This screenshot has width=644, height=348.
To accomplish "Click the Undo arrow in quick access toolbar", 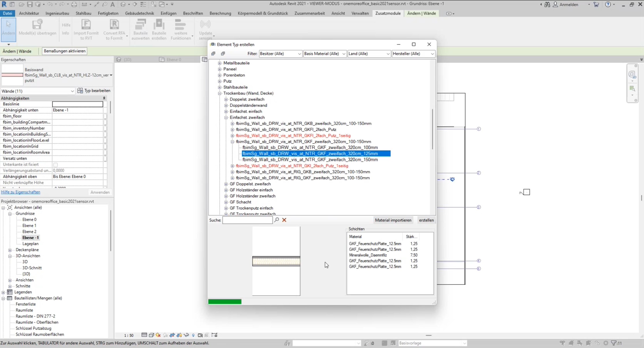I will click(x=50, y=4).
